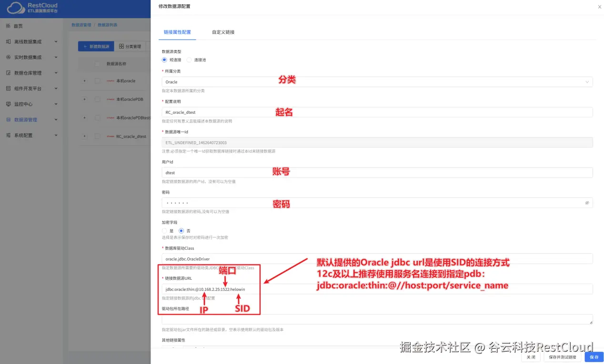Tick the select-all checkbox in table header
604x364 pixels.
(98, 64)
